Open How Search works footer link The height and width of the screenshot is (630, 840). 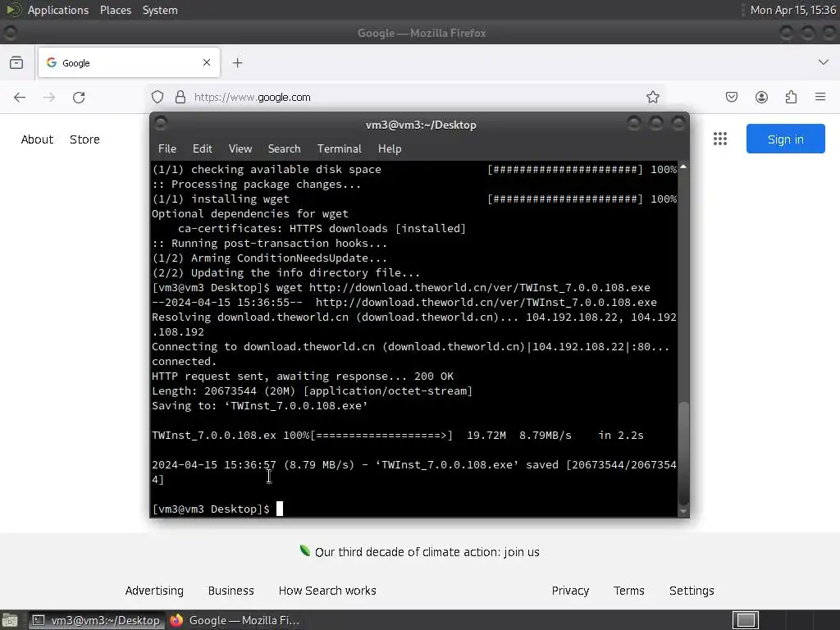(x=327, y=591)
